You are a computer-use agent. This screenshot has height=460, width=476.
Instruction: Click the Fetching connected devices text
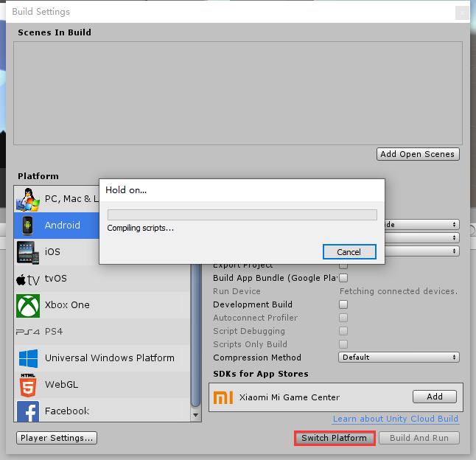coord(399,291)
